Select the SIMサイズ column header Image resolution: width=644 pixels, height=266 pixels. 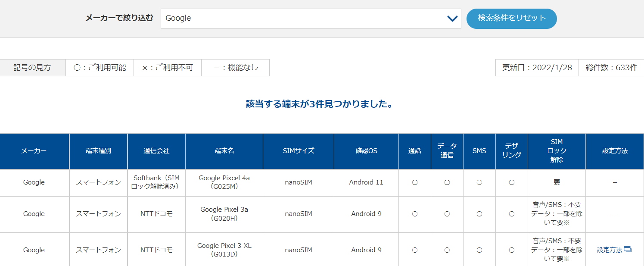click(x=298, y=151)
